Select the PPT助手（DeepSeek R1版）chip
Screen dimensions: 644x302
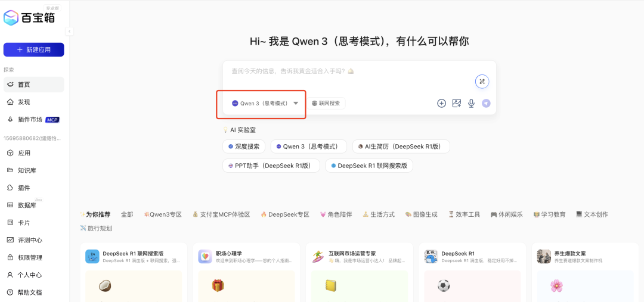[x=271, y=166]
